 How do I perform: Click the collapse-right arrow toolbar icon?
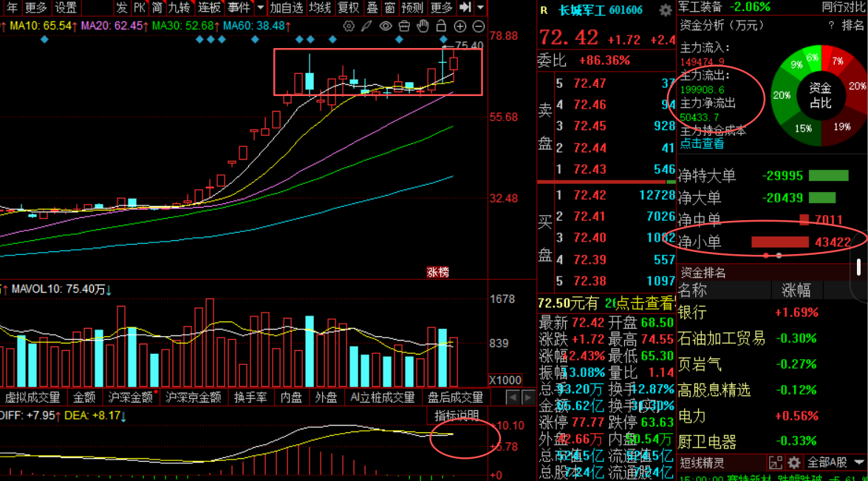click(x=465, y=7)
